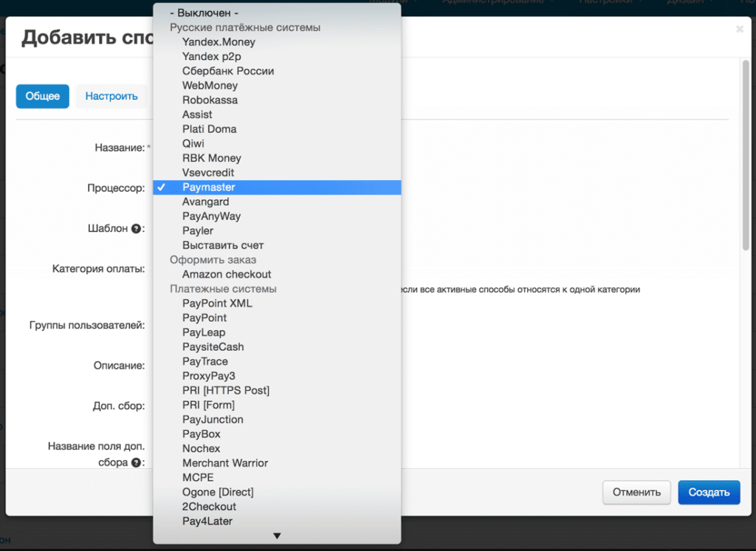
Task: Open the Настроить tab
Action: tap(111, 96)
